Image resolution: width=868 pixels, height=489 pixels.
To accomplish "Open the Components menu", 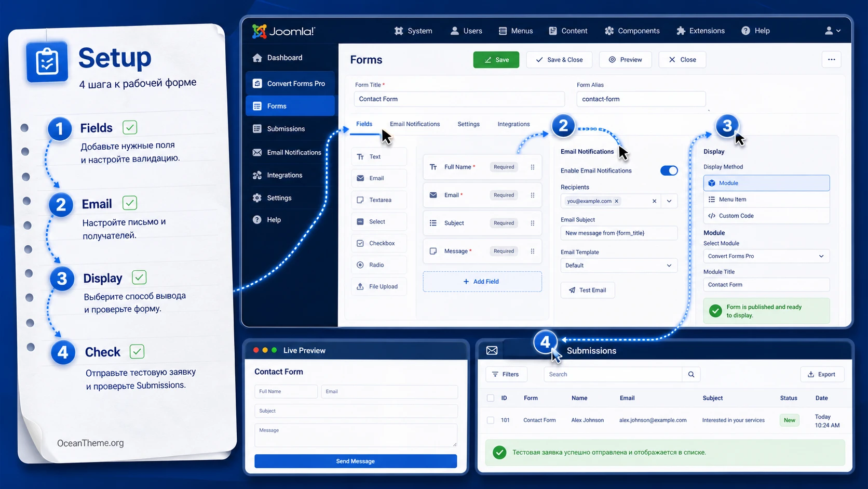I will [x=632, y=31].
